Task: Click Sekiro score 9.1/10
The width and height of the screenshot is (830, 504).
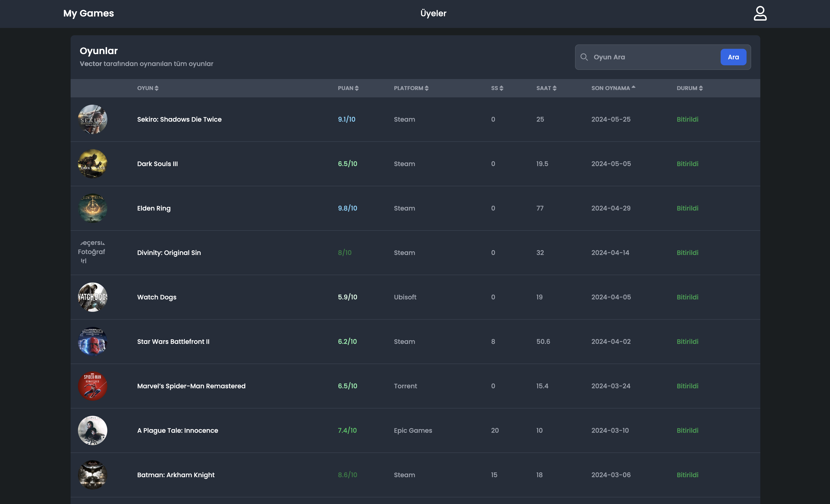Action: point(346,120)
